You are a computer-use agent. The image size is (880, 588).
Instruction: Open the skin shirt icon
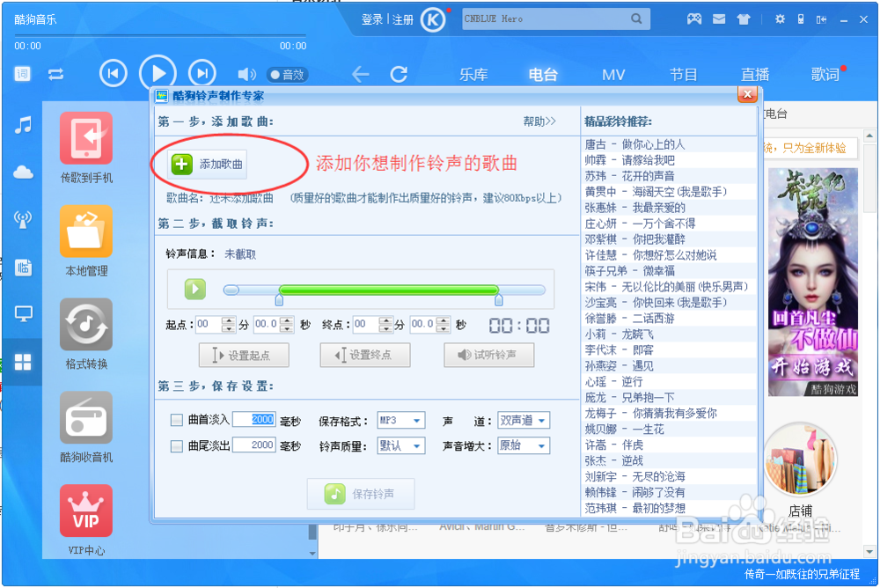(744, 19)
